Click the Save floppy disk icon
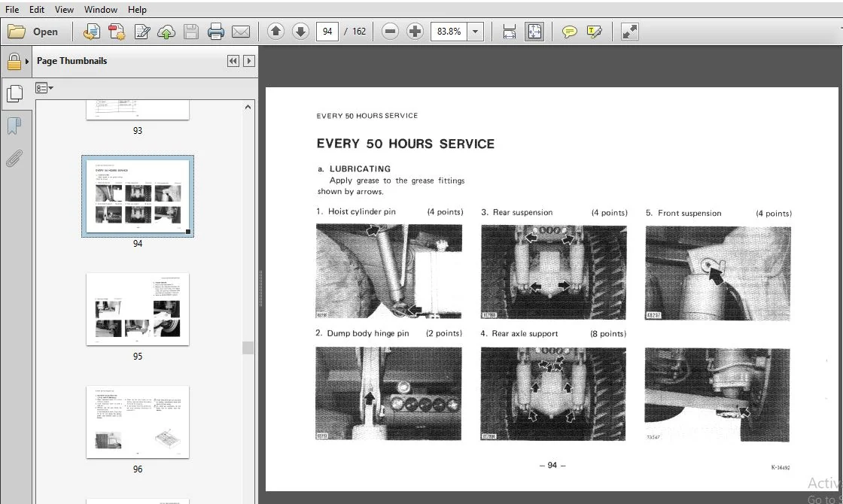Image resolution: width=843 pixels, height=504 pixels. [191, 32]
